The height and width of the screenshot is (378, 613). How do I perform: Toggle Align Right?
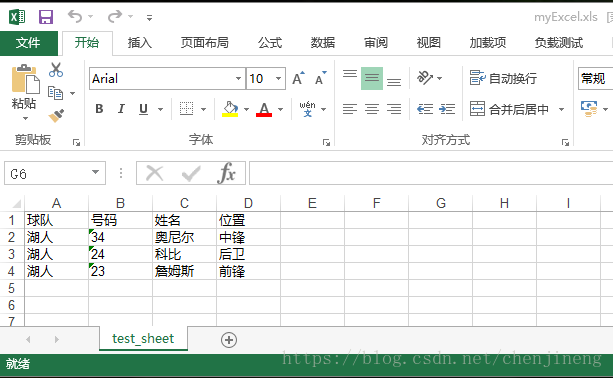(394, 109)
